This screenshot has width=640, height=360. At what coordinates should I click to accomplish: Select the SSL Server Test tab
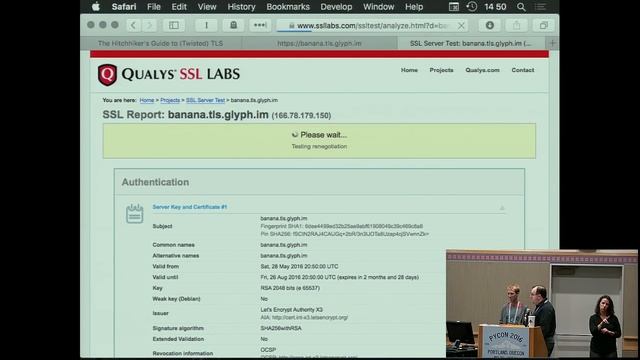[x=471, y=43]
